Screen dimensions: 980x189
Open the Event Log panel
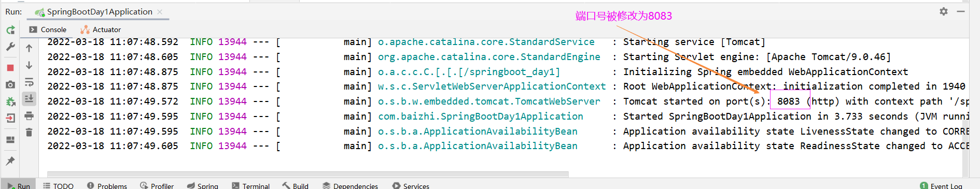(x=941, y=185)
